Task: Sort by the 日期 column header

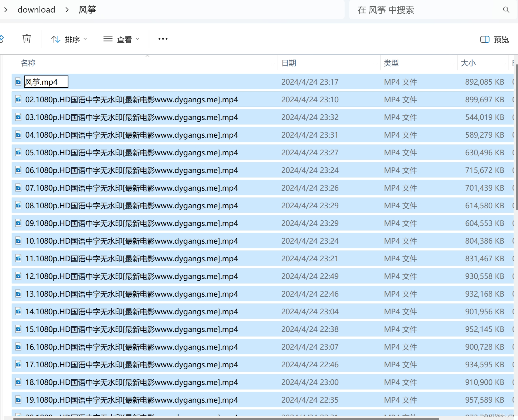Action: [x=289, y=63]
